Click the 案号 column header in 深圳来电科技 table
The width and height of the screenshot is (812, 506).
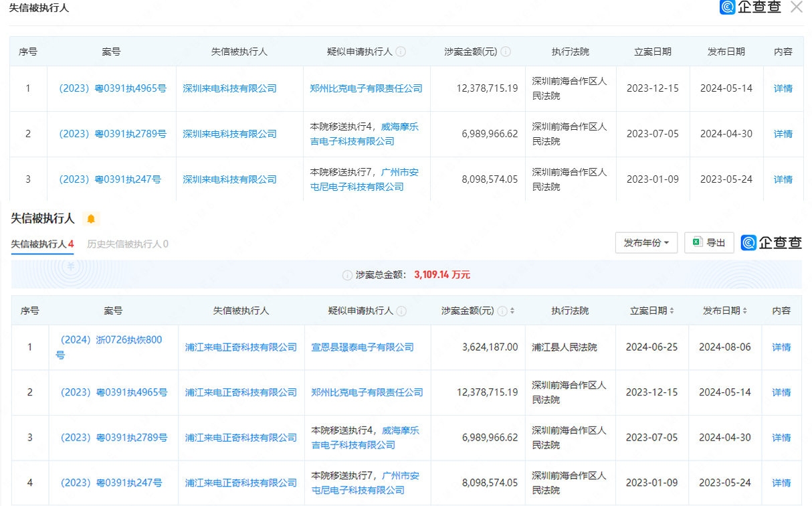point(112,52)
